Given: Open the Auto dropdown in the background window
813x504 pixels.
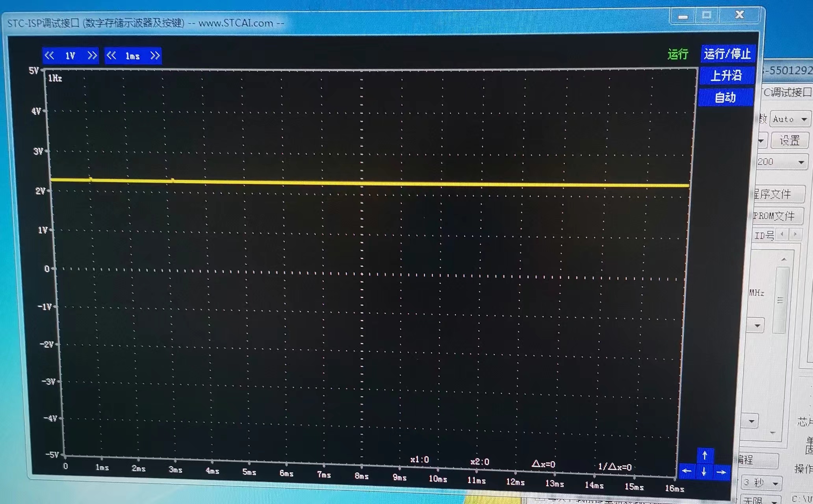Looking at the screenshot, I should (x=789, y=119).
